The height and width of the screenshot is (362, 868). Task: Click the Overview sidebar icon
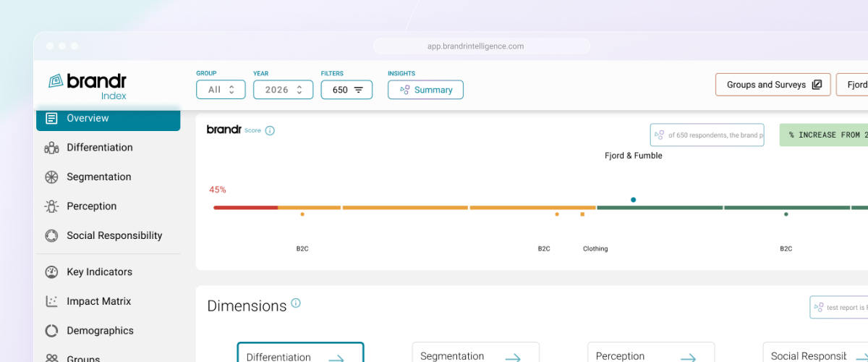(51, 118)
